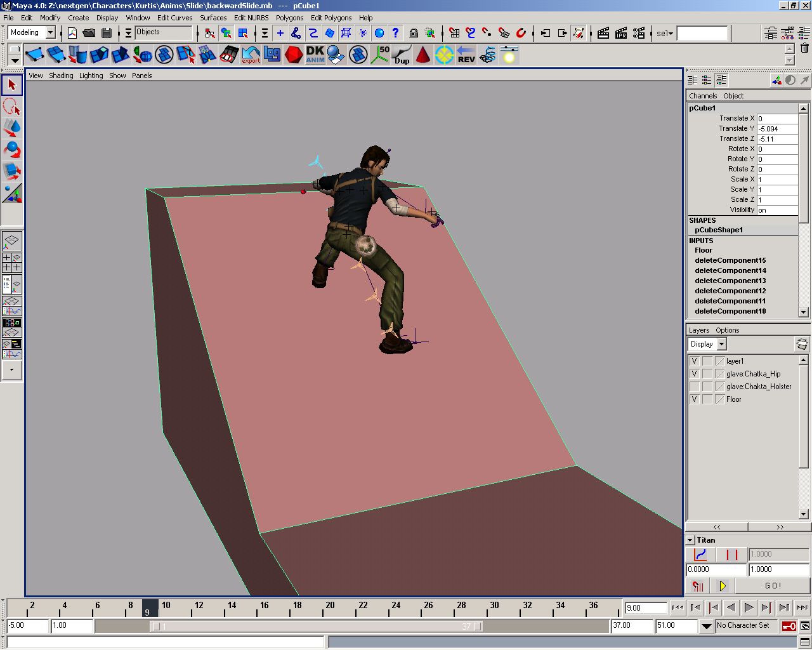Click the trash can icon on shelf
This screenshot has width=812, height=650.
tap(804, 48)
